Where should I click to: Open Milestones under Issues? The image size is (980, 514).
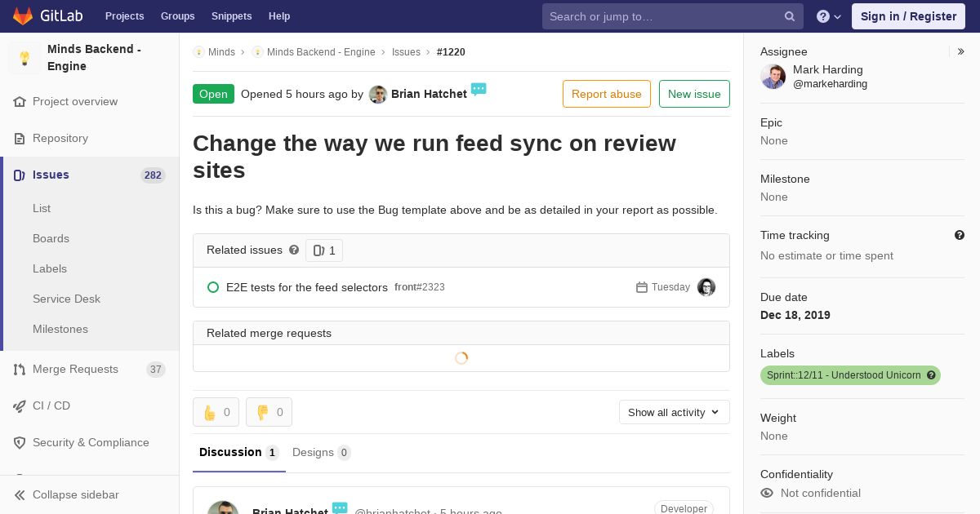click(60, 329)
